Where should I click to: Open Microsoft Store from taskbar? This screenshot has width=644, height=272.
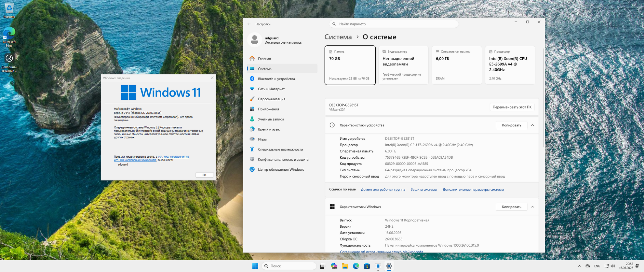click(367, 266)
